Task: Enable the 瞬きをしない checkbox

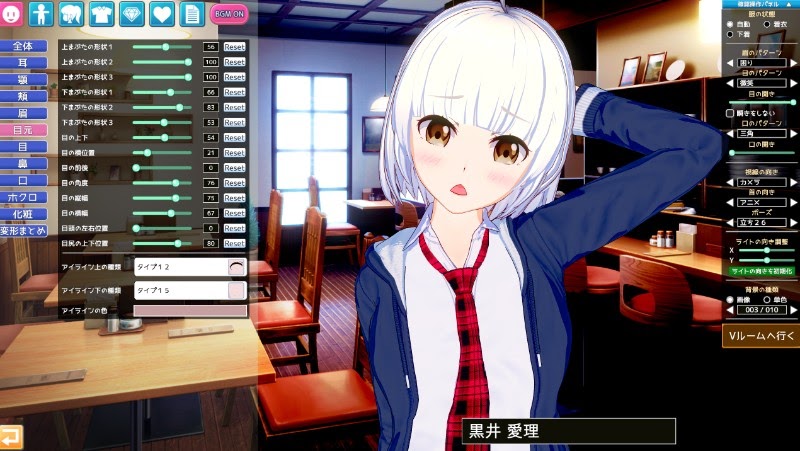Action: point(730,113)
